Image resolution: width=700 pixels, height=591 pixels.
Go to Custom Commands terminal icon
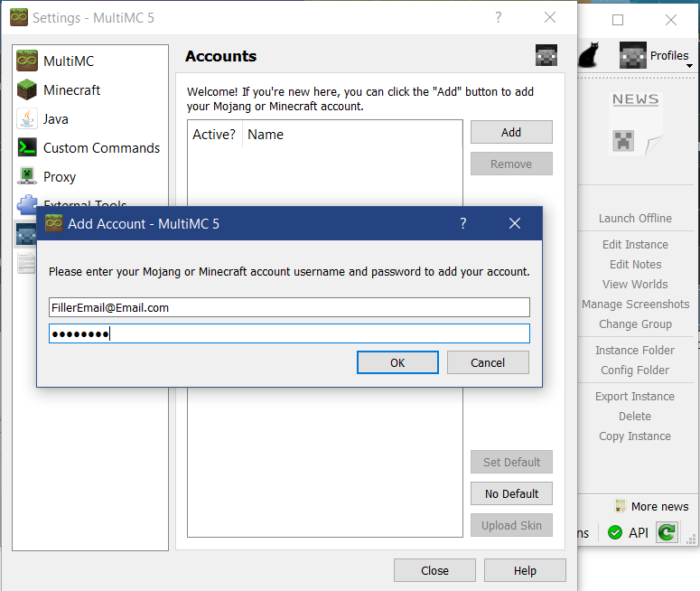click(x=27, y=148)
